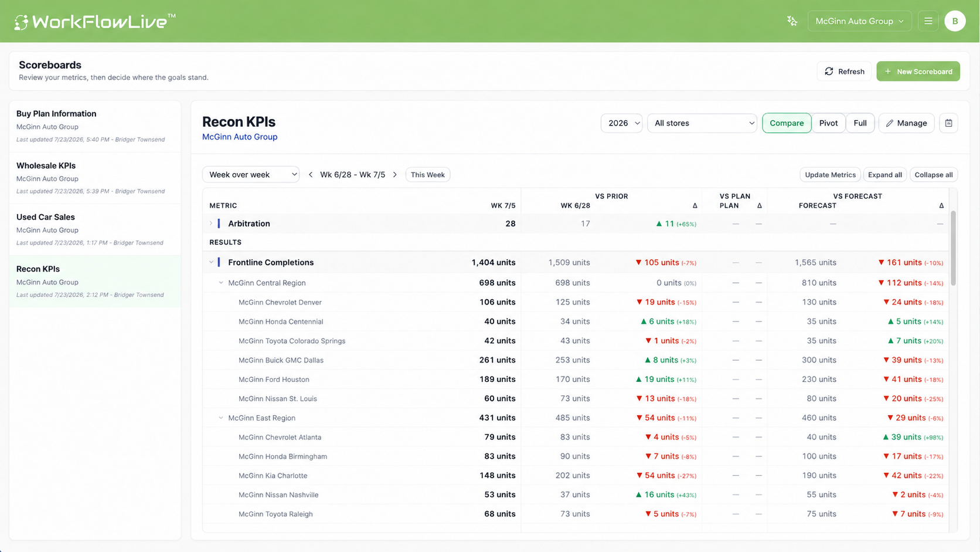Go to next week with right arrow
Image resolution: width=980 pixels, height=552 pixels.
point(395,175)
